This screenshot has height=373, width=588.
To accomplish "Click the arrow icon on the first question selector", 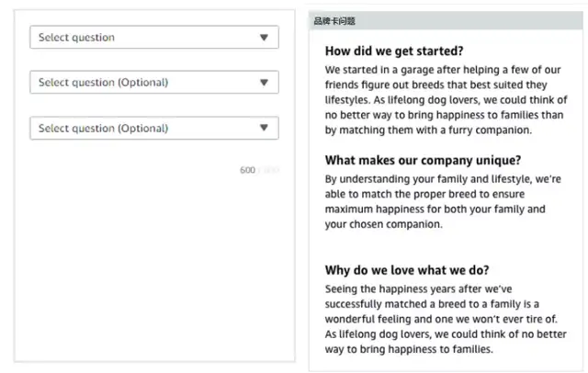I will tap(264, 38).
